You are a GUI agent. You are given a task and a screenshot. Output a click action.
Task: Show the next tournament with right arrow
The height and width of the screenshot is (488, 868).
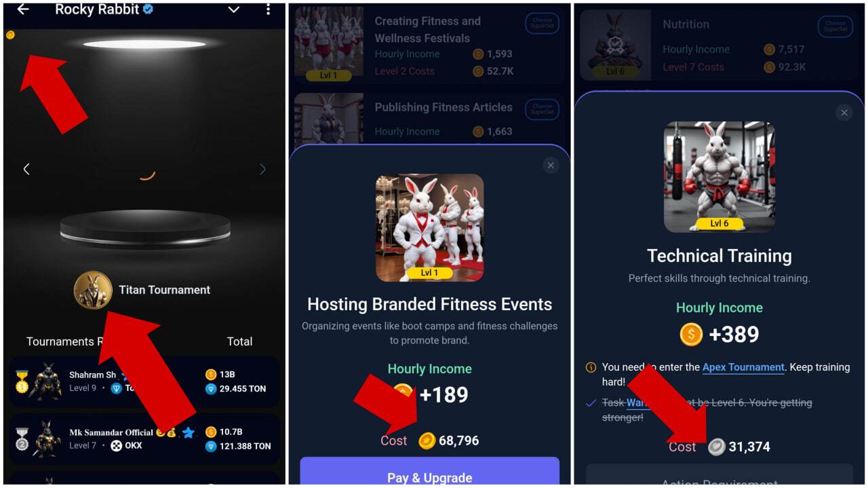(x=262, y=169)
